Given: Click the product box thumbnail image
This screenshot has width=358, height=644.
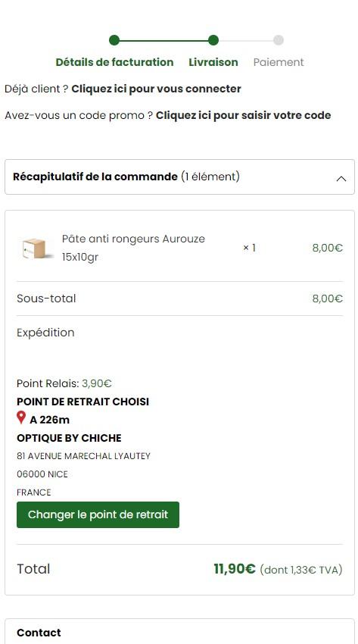Looking at the screenshot, I should pos(38,249).
